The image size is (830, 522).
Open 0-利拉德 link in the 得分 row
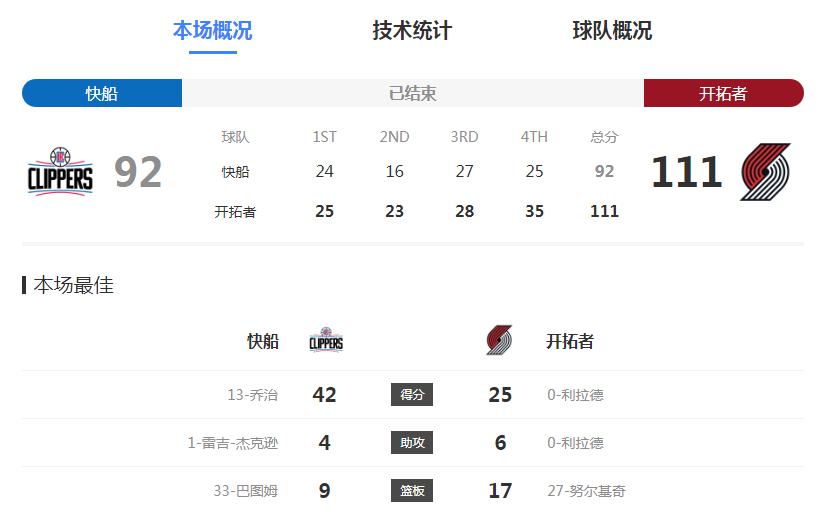(575, 395)
